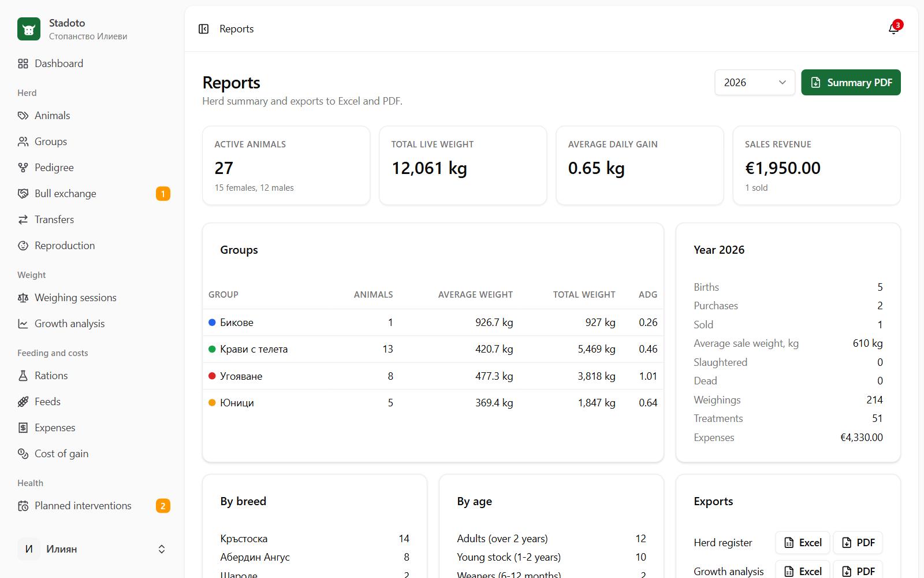
Task: Click the Feeds wheat icon
Action: 23,402
